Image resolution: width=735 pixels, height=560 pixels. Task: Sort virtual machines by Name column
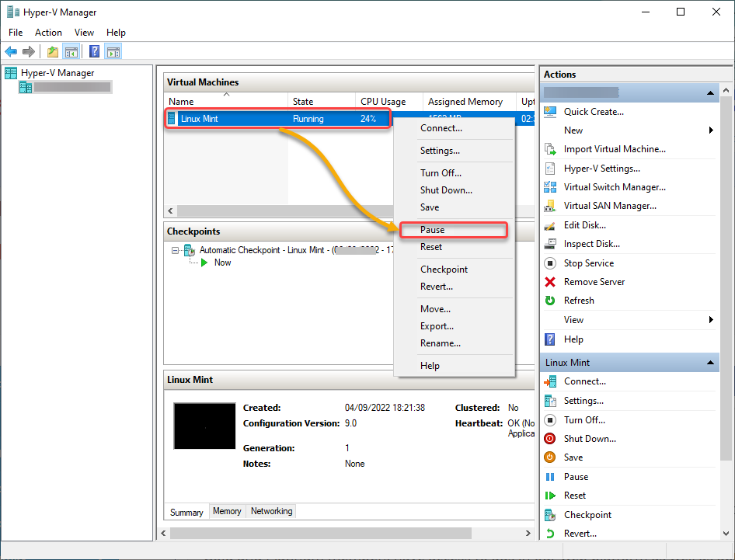(x=226, y=102)
